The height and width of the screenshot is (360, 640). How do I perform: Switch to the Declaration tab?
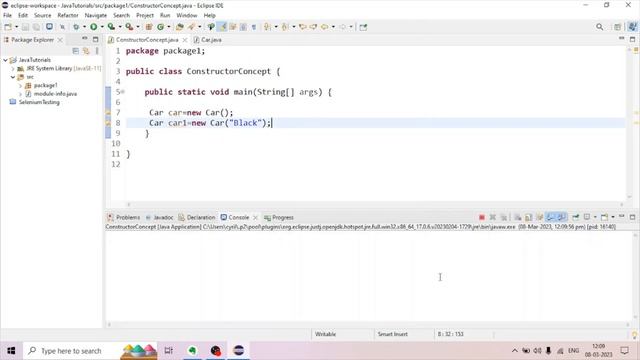[x=197, y=218]
